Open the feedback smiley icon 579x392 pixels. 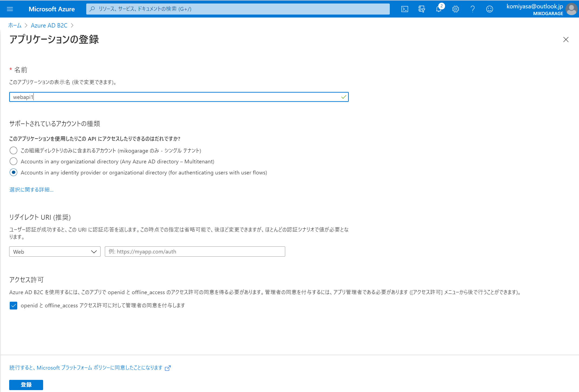[x=490, y=9]
